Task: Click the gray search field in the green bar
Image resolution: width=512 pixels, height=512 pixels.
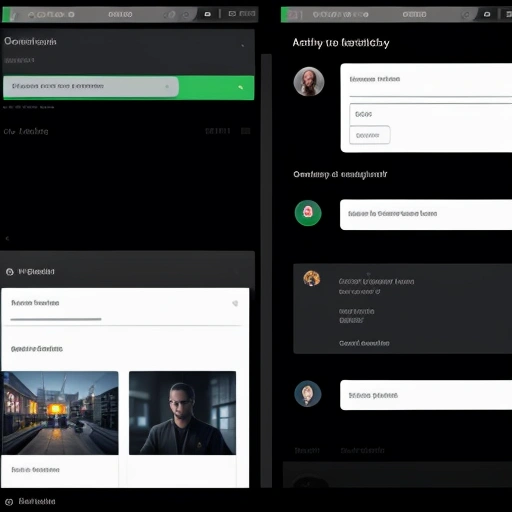Action: tap(91, 87)
